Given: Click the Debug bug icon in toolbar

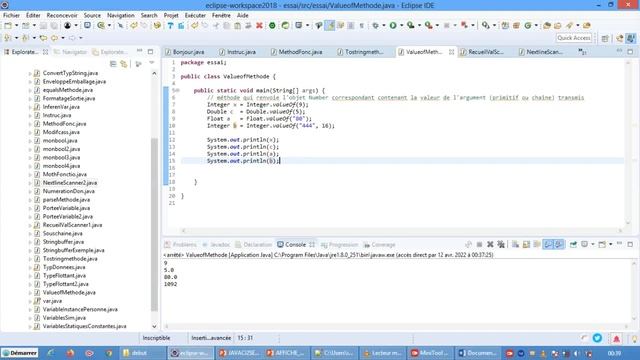Looking at the screenshot, I should [x=375, y=25].
